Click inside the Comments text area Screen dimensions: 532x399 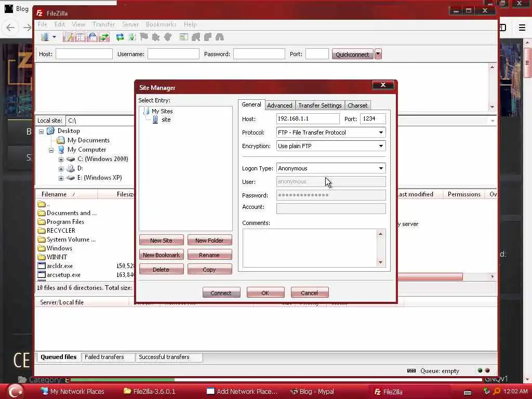[x=310, y=248]
